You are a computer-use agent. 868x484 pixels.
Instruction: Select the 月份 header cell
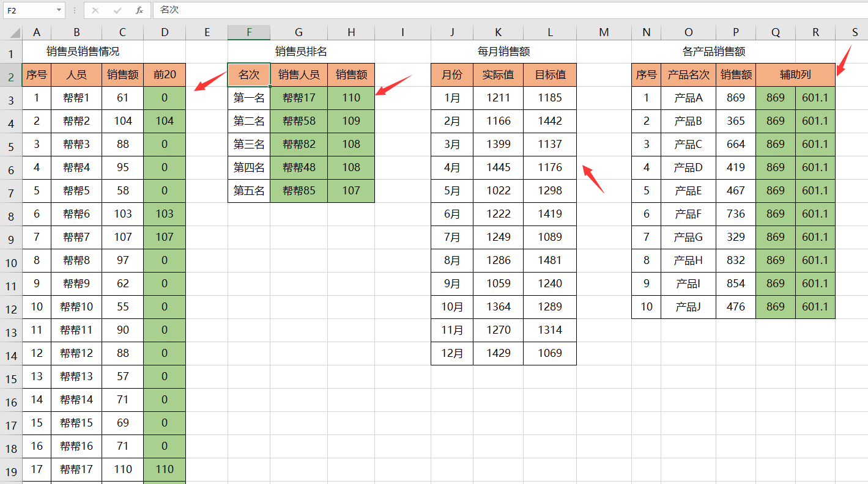(x=452, y=75)
